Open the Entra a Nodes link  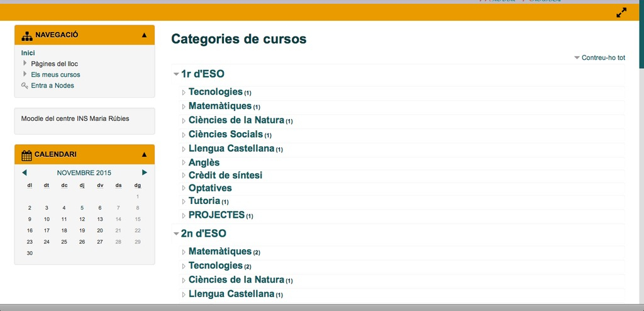(52, 86)
